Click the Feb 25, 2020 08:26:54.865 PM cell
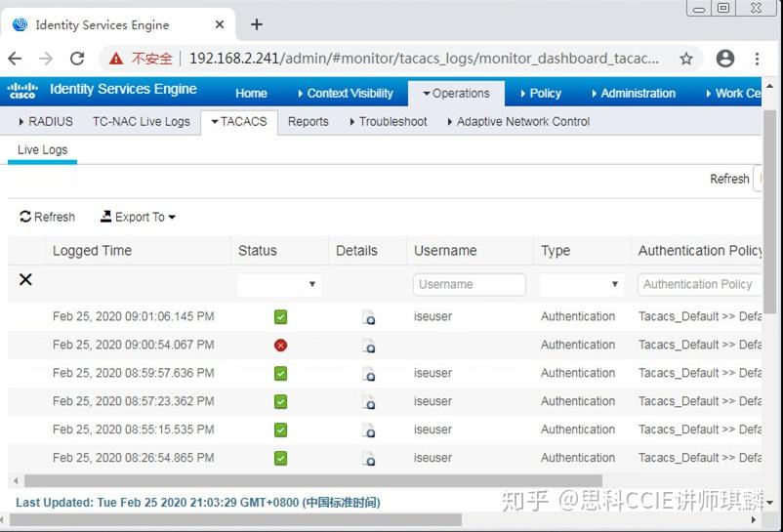This screenshot has width=783, height=532. (x=134, y=458)
